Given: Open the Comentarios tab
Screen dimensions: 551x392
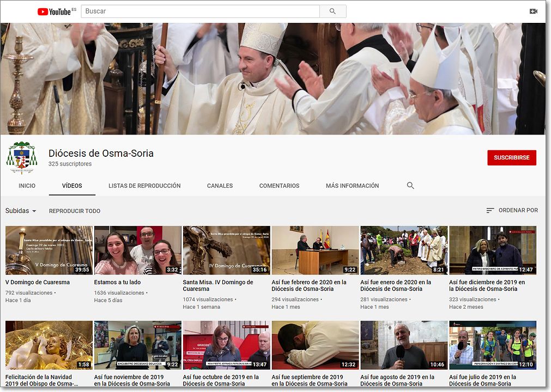Looking at the screenshot, I should click(280, 186).
